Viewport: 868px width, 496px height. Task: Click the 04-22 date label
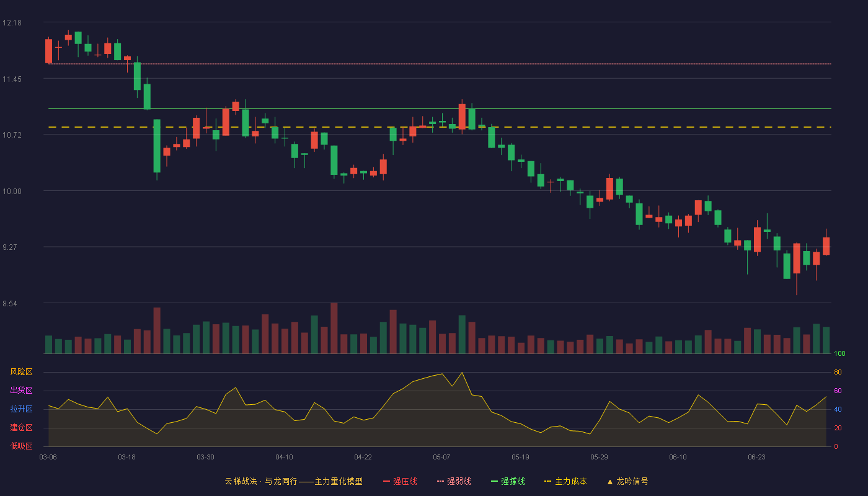point(363,457)
